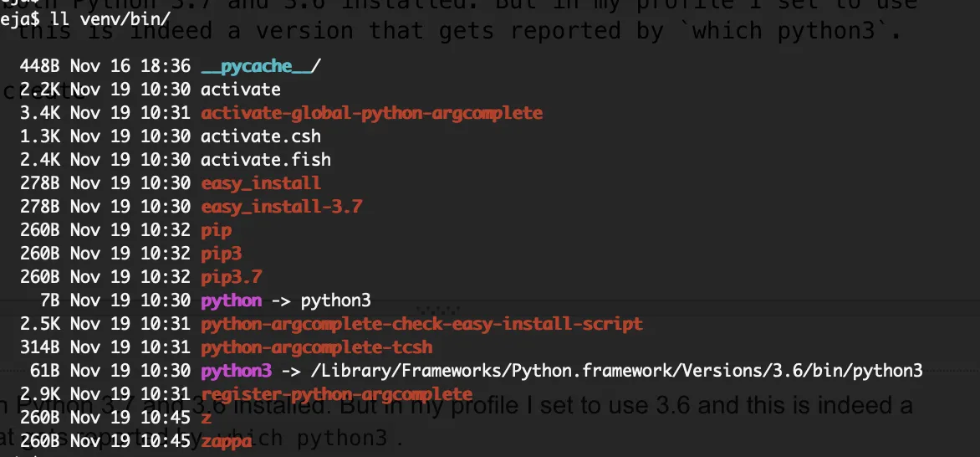Click the zappa executable name
Screen dimensions: 980x457
click(x=227, y=440)
